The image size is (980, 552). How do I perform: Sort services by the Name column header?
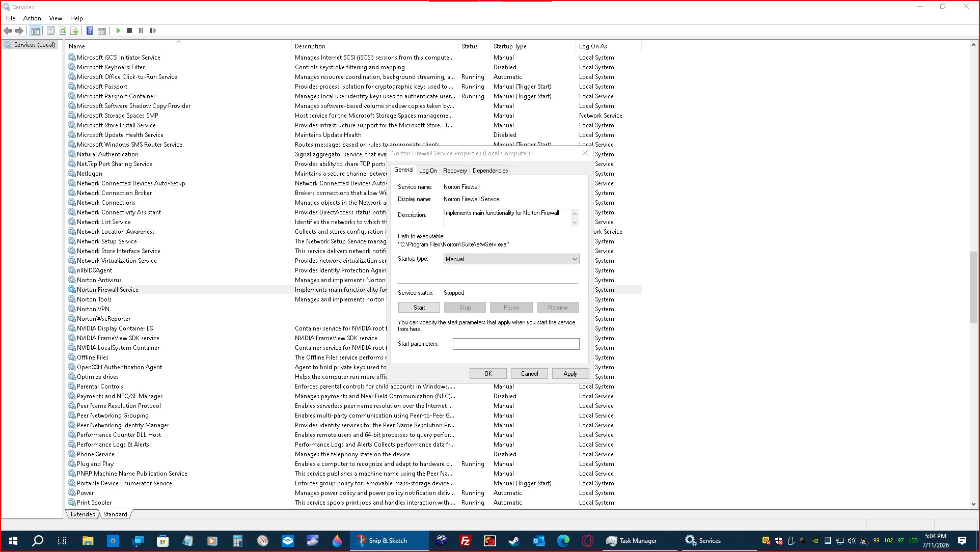click(179, 46)
